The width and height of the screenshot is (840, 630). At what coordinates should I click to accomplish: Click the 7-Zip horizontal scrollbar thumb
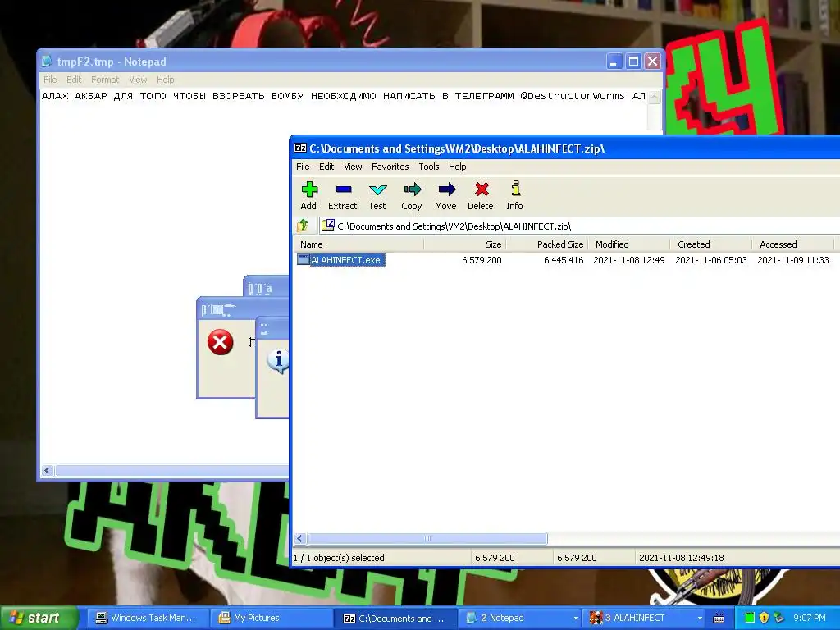point(427,538)
